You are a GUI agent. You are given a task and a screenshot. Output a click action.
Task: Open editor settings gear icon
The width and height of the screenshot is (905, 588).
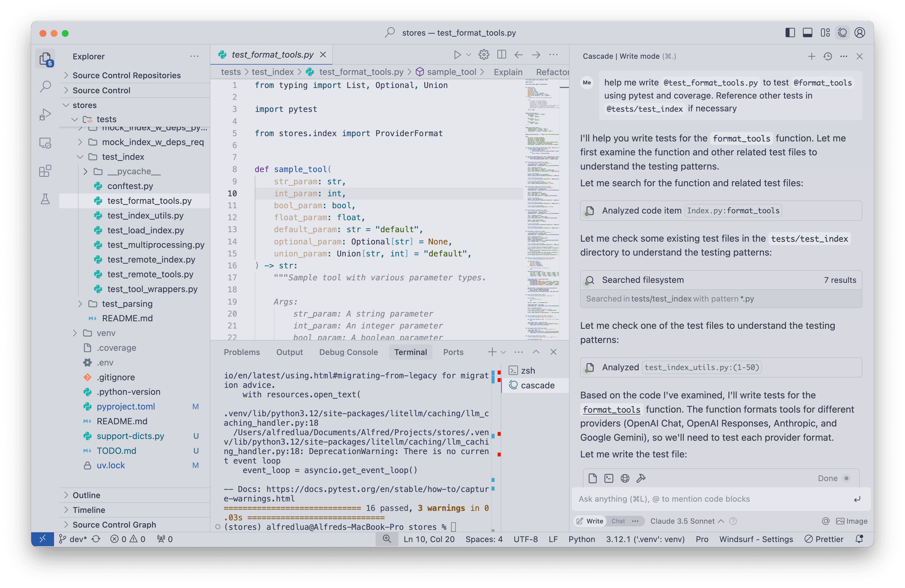[x=484, y=55]
